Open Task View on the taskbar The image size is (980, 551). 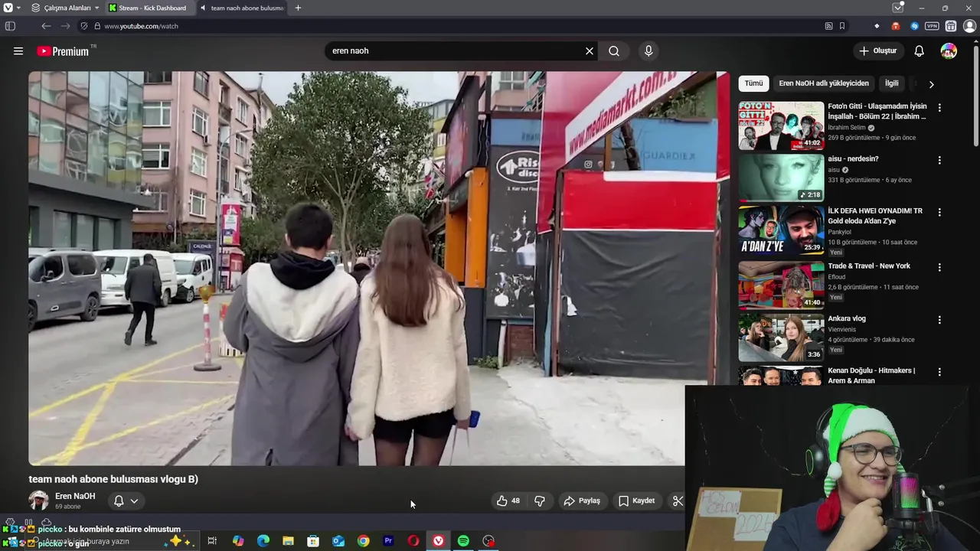[212, 541]
